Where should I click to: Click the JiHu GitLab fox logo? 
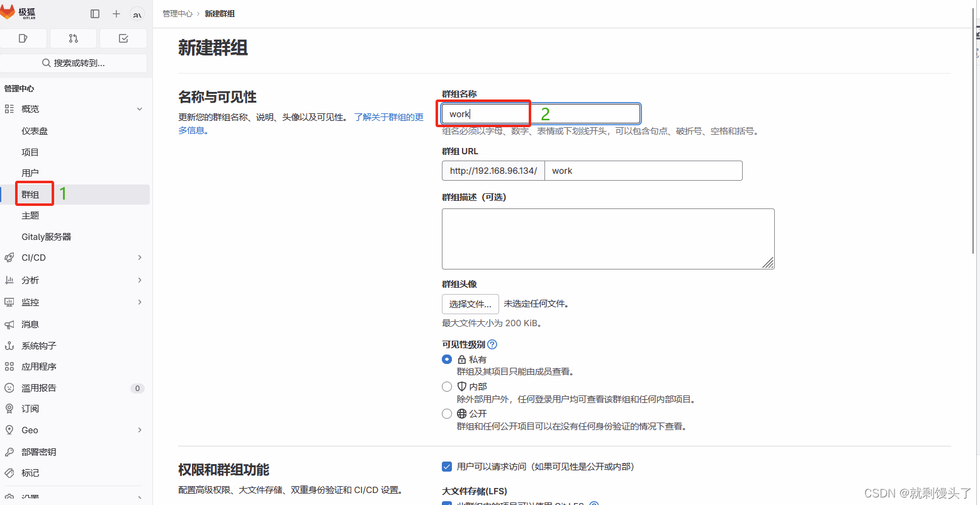pyautogui.click(x=8, y=13)
